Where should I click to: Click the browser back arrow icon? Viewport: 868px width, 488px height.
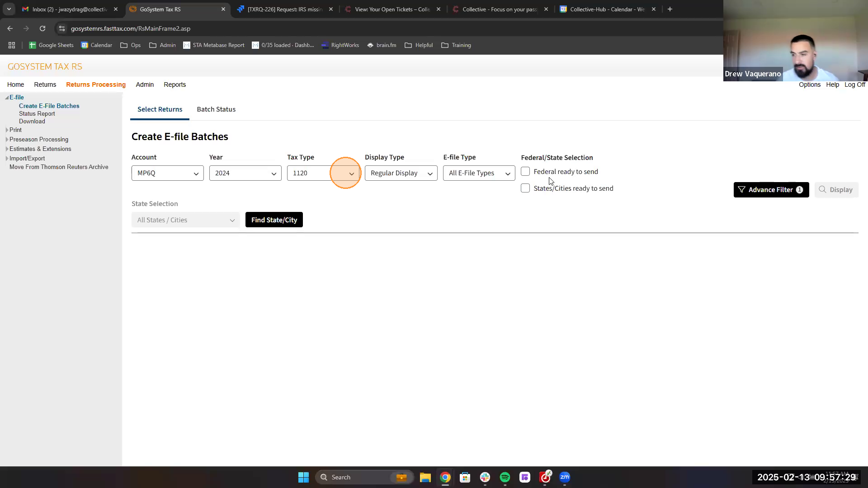tap(10, 28)
